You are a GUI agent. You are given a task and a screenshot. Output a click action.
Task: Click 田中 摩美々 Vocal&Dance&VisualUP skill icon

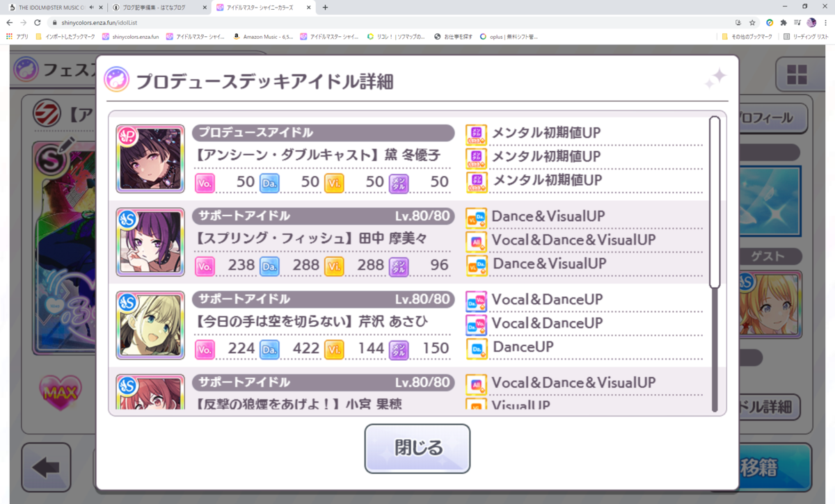[476, 241]
